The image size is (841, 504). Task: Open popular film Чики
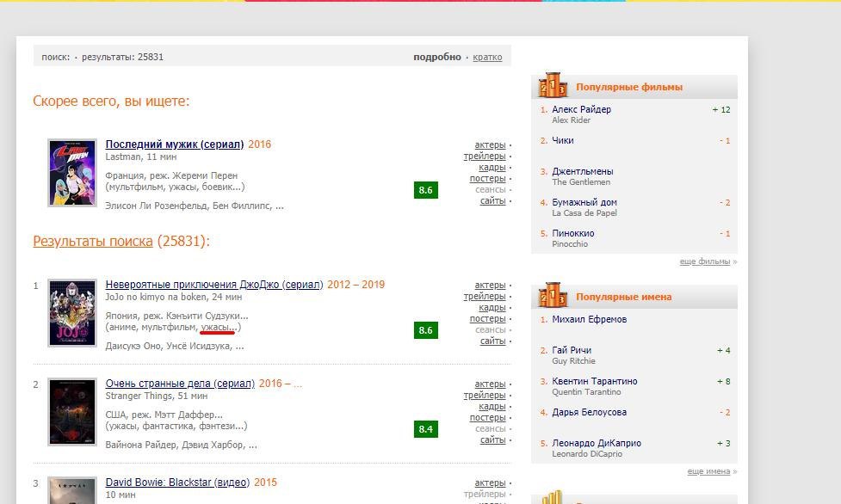point(563,140)
